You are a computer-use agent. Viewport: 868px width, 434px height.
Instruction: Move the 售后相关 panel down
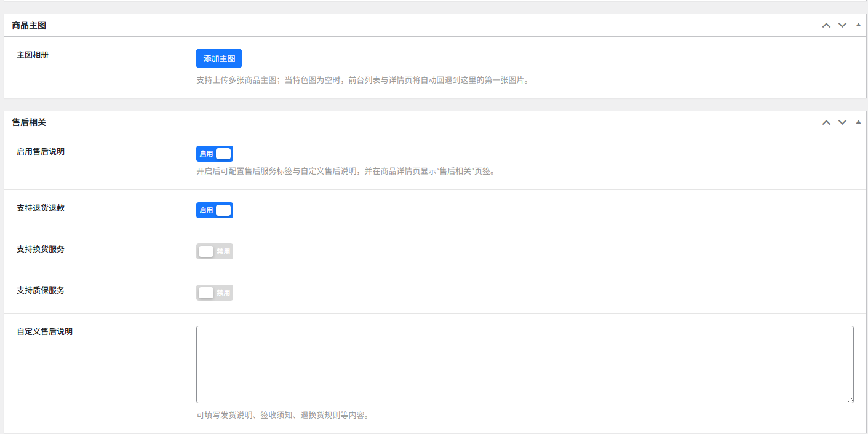coord(842,122)
